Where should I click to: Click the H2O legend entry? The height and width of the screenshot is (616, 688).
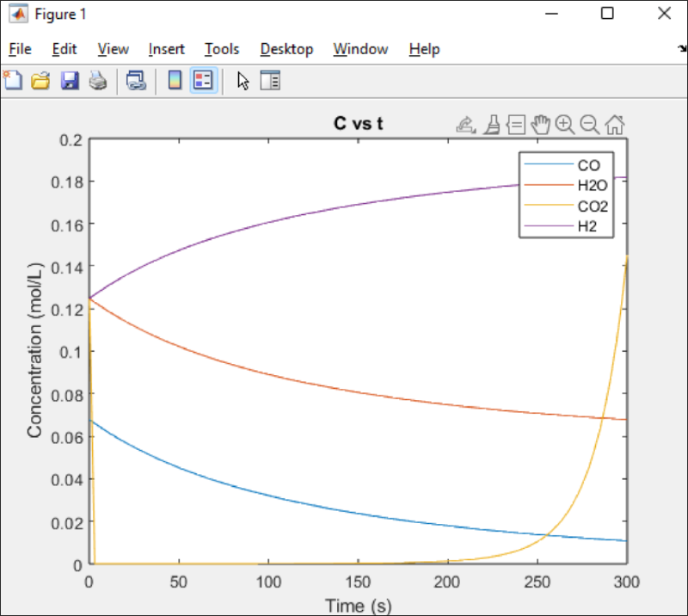click(566, 185)
